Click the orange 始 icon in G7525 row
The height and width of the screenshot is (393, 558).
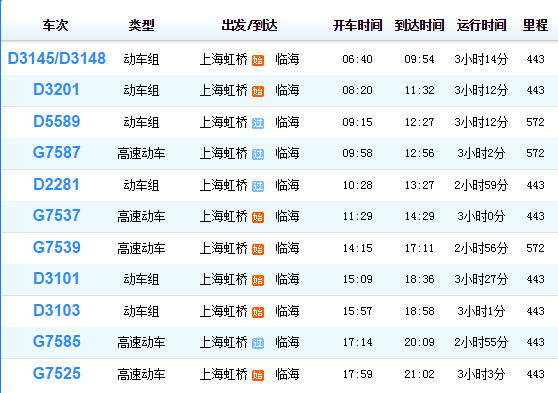pos(258,375)
